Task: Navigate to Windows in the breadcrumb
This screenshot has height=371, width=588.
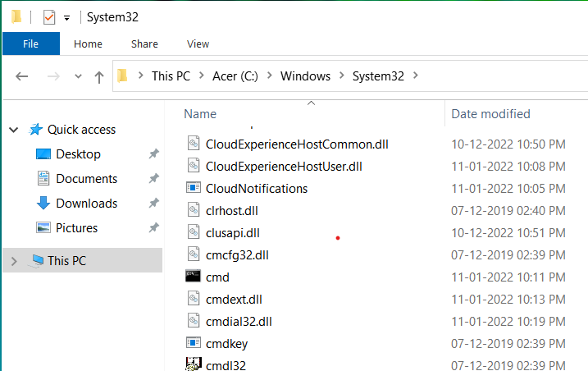Action: pyautogui.click(x=305, y=76)
